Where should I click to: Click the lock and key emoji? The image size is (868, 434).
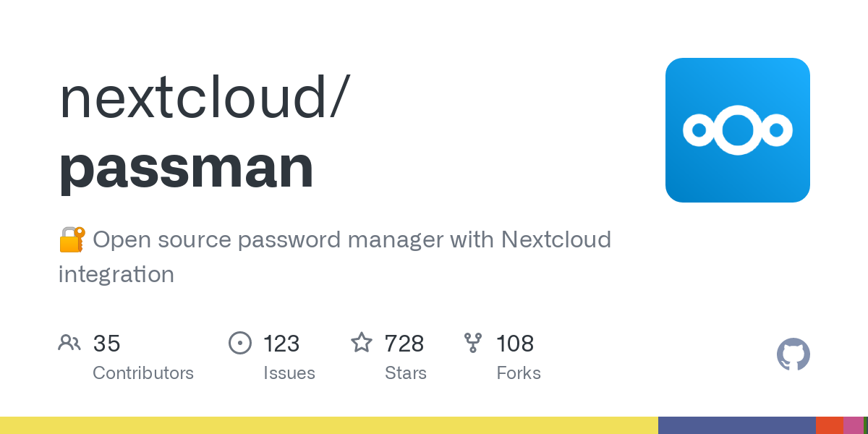tap(72, 239)
